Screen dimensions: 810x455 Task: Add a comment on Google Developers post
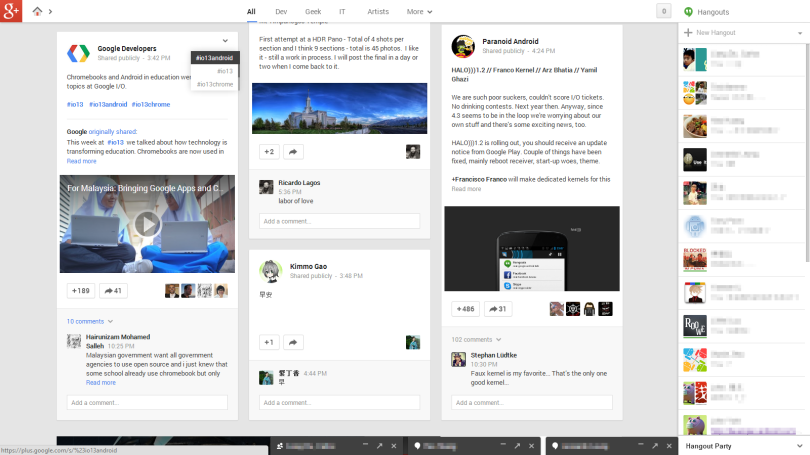(147, 402)
